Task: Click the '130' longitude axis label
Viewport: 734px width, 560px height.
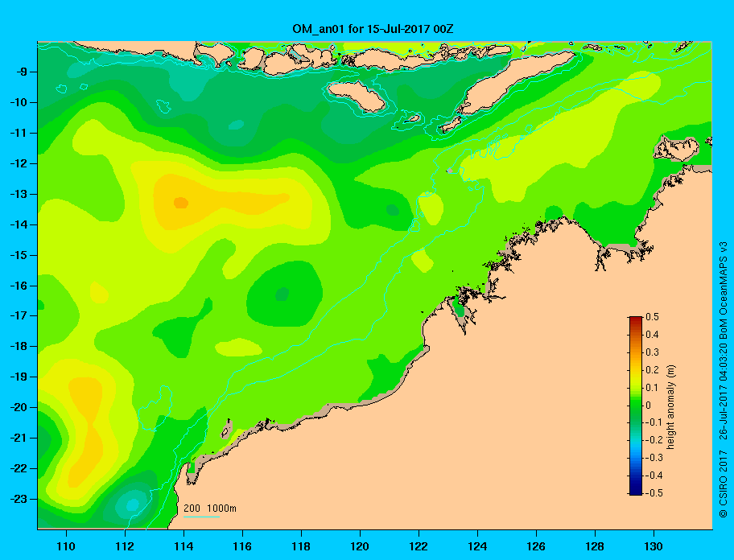Action: click(654, 546)
